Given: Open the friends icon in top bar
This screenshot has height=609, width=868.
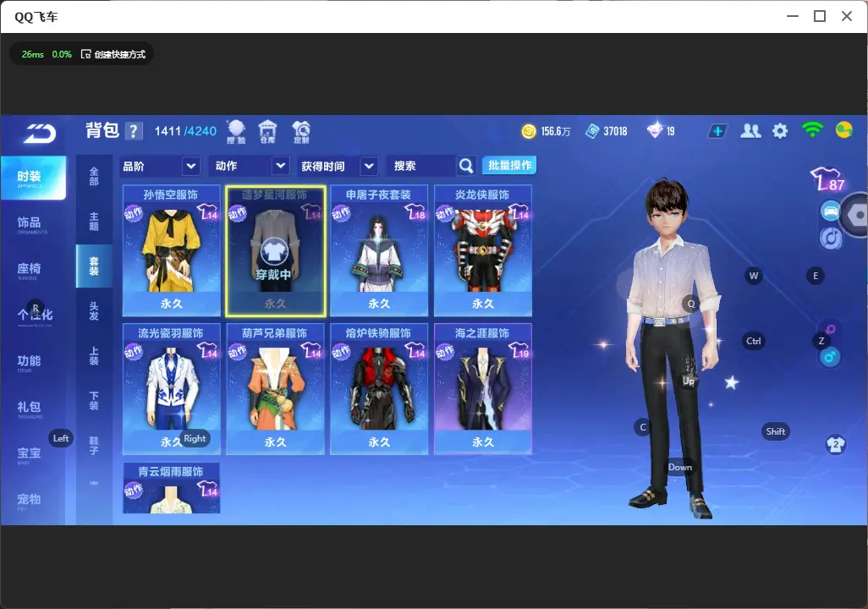Looking at the screenshot, I should coord(750,130).
